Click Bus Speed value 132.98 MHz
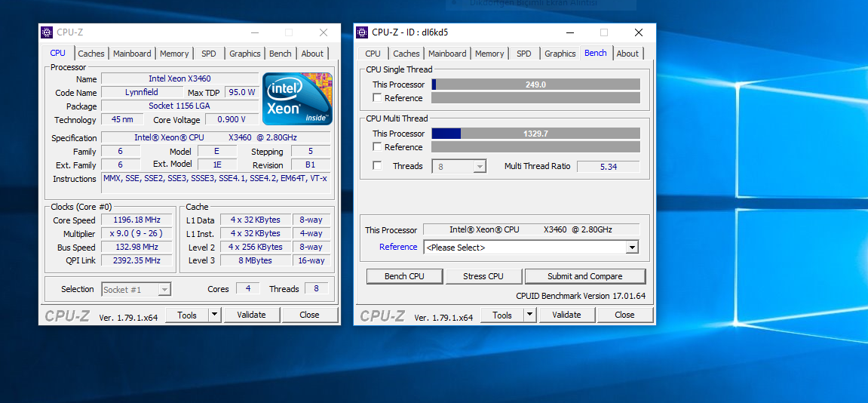868x403 pixels. click(x=136, y=247)
